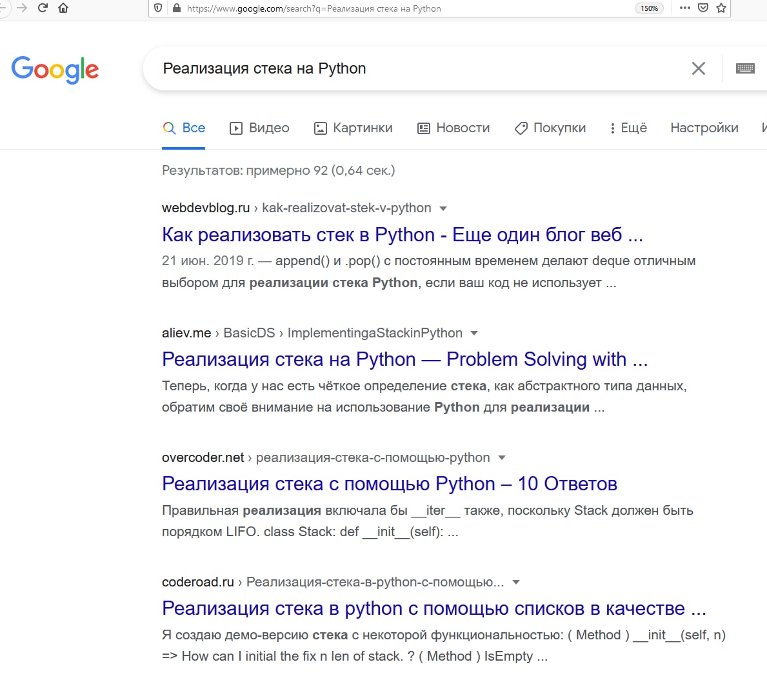The width and height of the screenshot is (767, 700).
Task: Expand options arrow next to coderoad.ru result
Action: click(515, 582)
